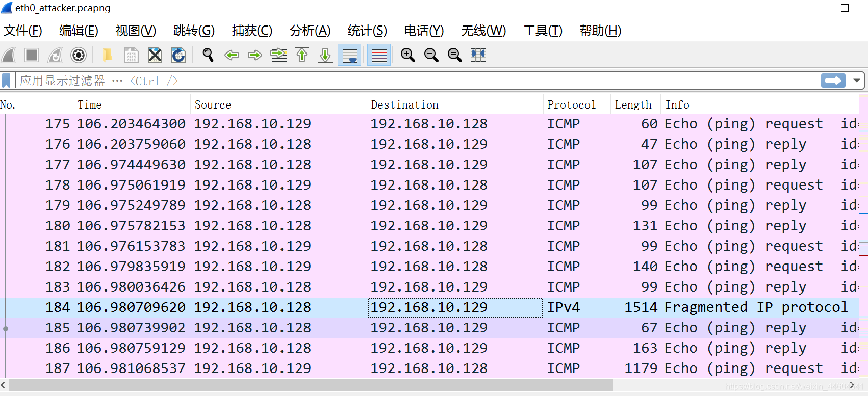Find a packet with the magnifier icon
The height and width of the screenshot is (396, 868).
[208, 55]
